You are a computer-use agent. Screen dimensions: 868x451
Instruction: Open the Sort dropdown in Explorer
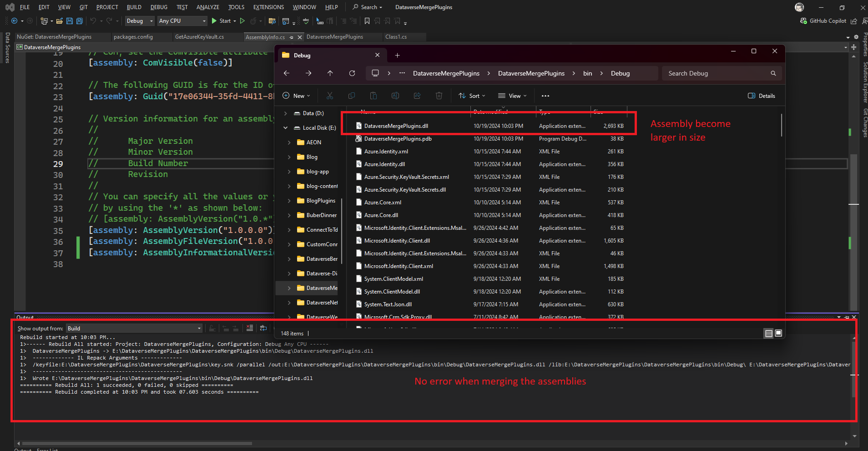pos(472,96)
